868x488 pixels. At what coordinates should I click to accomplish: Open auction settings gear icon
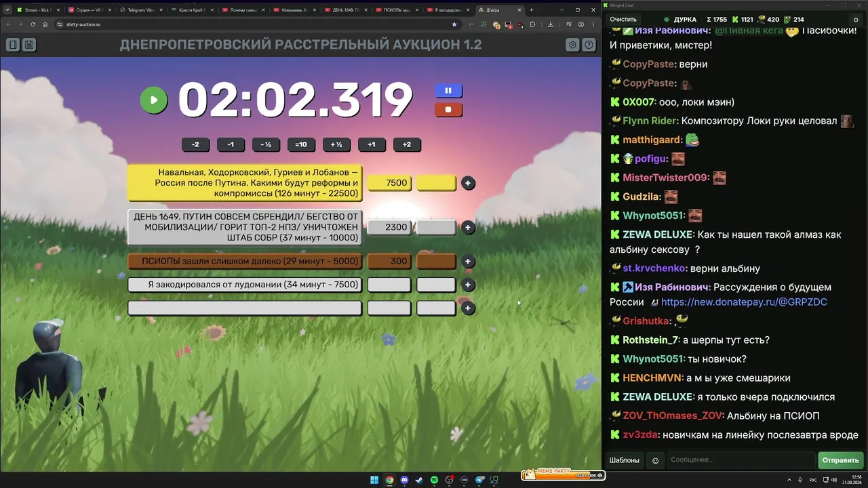coord(573,45)
